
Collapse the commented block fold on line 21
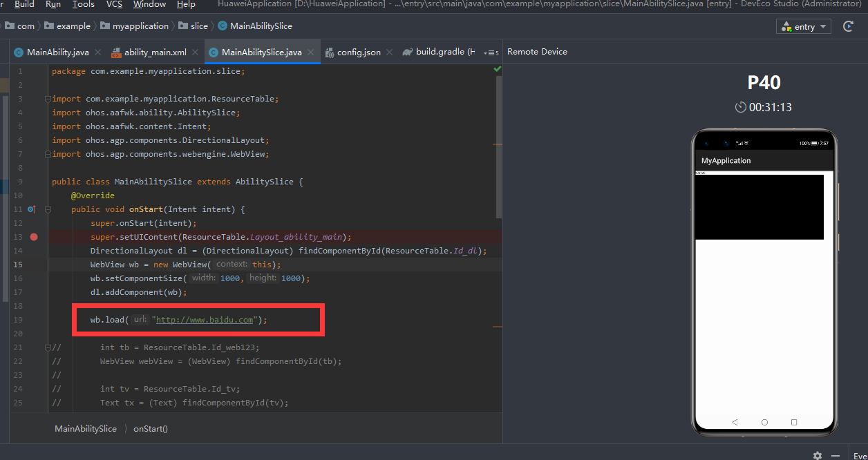[48, 347]
